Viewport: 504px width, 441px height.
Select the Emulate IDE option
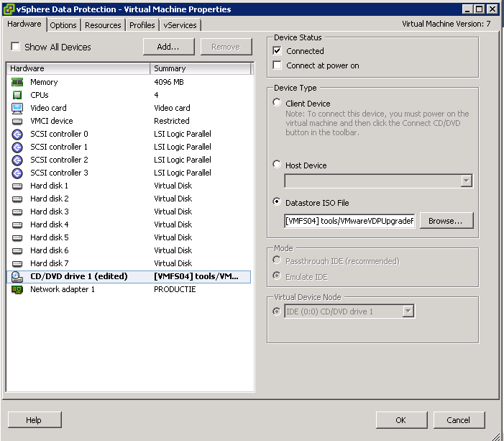tap(277, 276)
